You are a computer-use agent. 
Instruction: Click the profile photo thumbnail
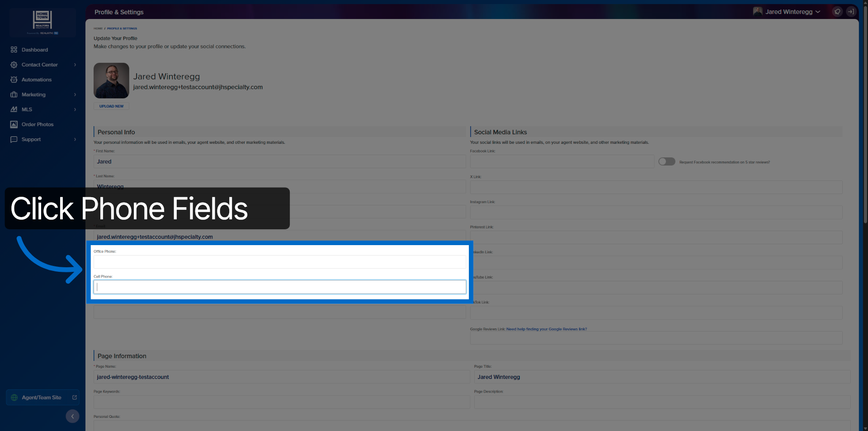point(111,81)
